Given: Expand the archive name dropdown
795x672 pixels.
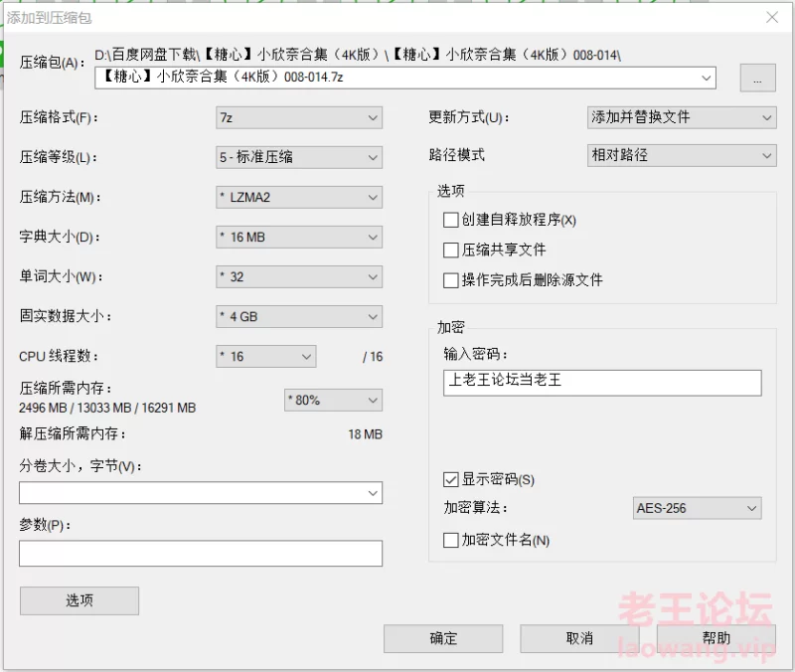Looking at the screenshot, I should pos(706,78).
